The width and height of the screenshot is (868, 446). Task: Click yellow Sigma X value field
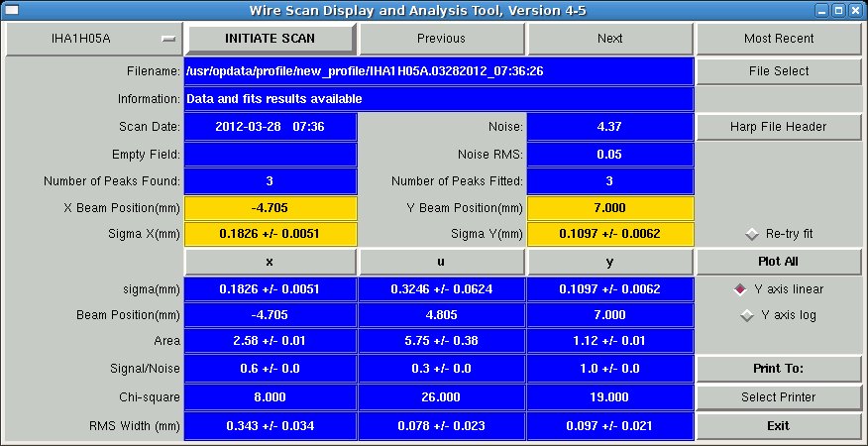271,234
